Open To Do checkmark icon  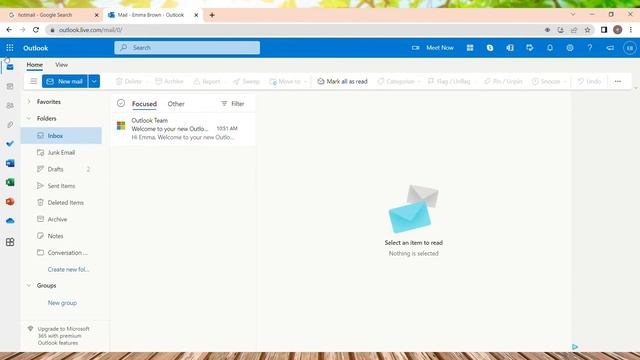coord(10,144)
